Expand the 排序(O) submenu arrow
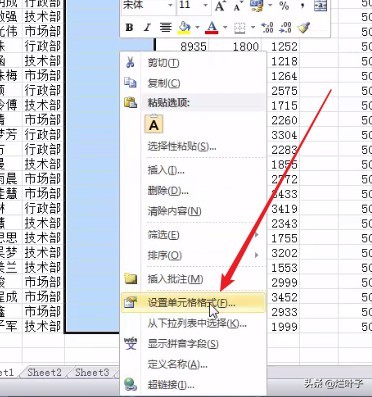This screenshot has width=372, height=397. point(257,255)
